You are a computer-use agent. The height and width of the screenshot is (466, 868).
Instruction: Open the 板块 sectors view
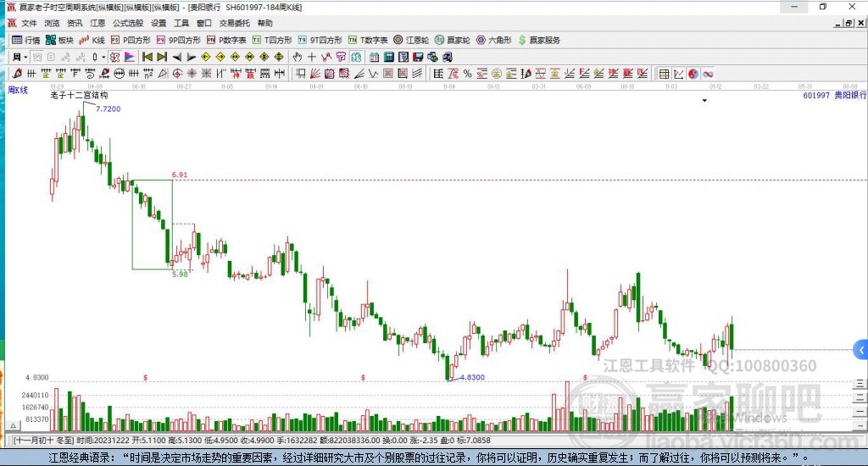click(59, 40)
